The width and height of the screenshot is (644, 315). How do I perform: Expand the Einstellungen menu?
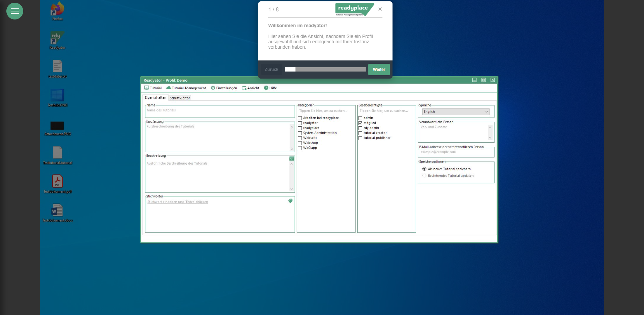(x=224, y=88)
